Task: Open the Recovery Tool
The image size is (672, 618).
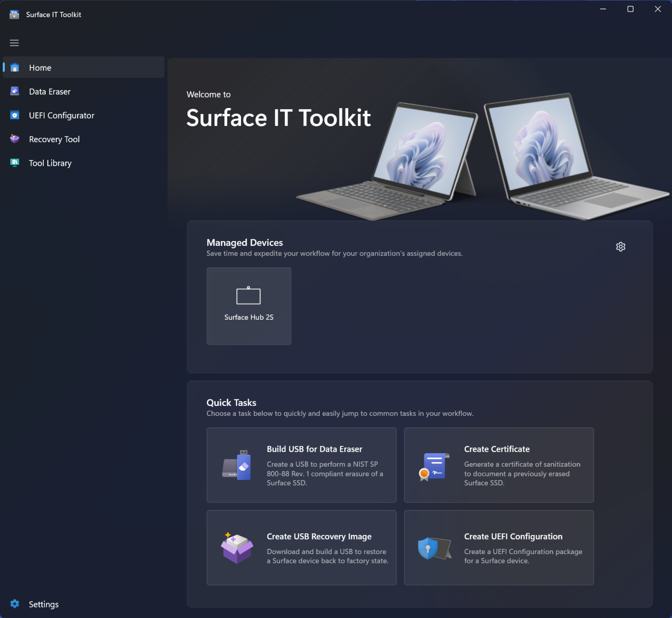Action: pos(54,139)
